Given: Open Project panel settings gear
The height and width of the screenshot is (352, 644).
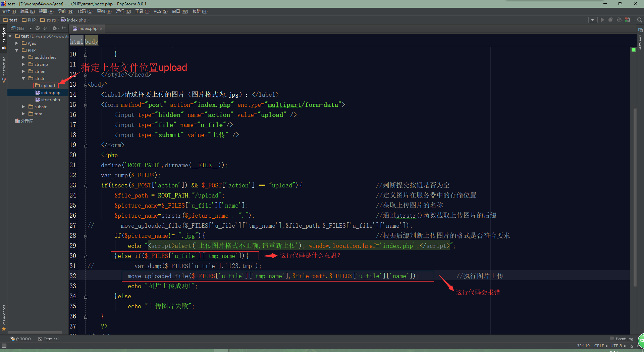Looking at the screenshot, I should (55, 29).
